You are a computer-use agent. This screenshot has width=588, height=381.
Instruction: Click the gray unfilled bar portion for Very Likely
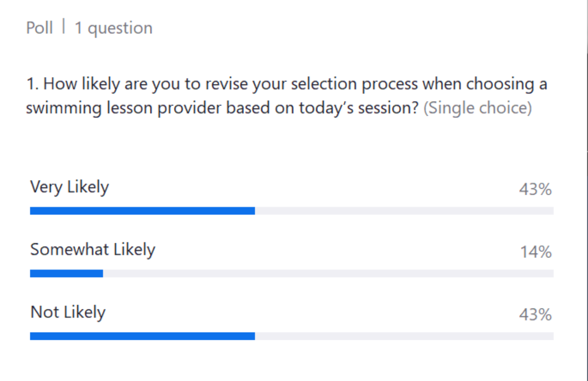[x=404, y=211]
